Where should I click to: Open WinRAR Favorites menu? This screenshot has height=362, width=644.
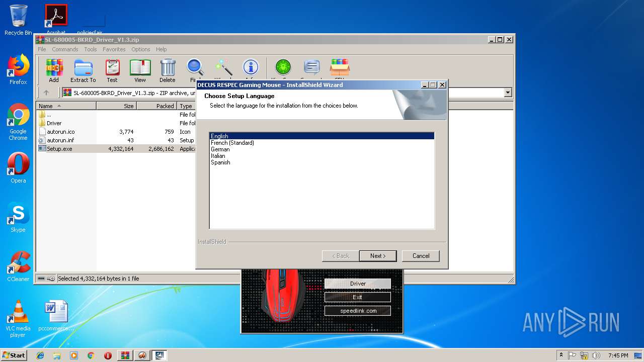coord(114,49)
